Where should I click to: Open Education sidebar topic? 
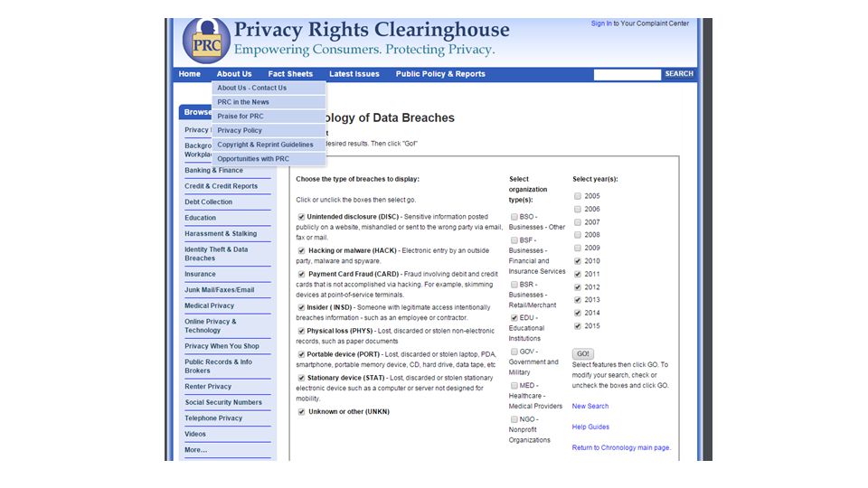coord(200,218)
